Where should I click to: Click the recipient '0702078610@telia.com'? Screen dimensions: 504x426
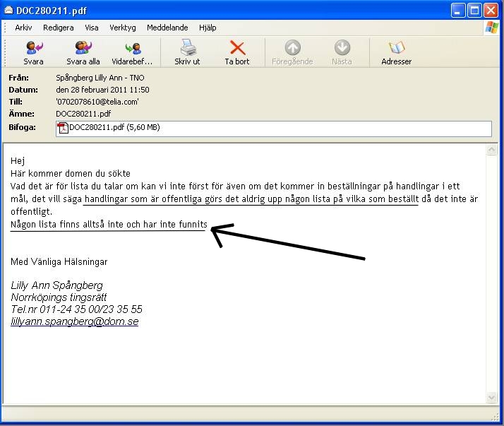pyautogui.click(x=97, y=102)
